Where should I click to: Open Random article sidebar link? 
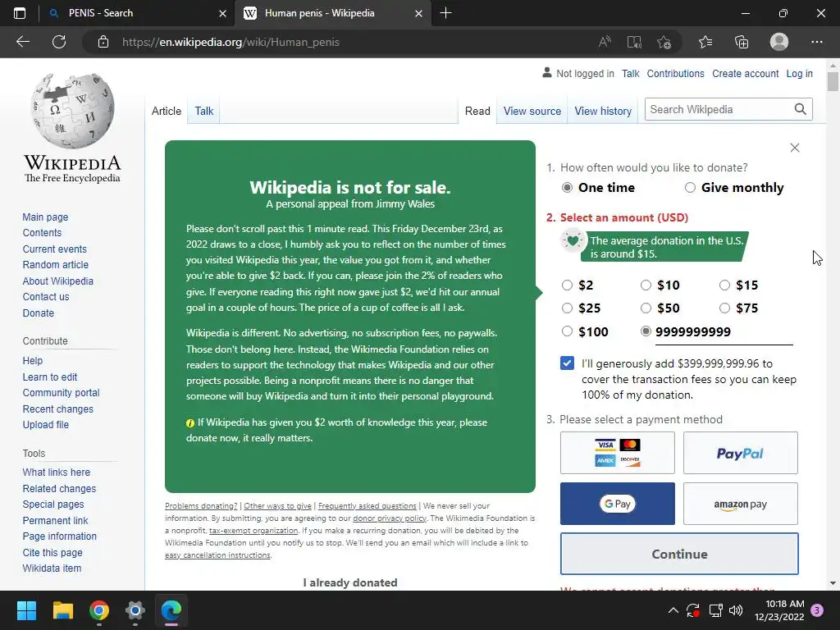coord(55,265)
